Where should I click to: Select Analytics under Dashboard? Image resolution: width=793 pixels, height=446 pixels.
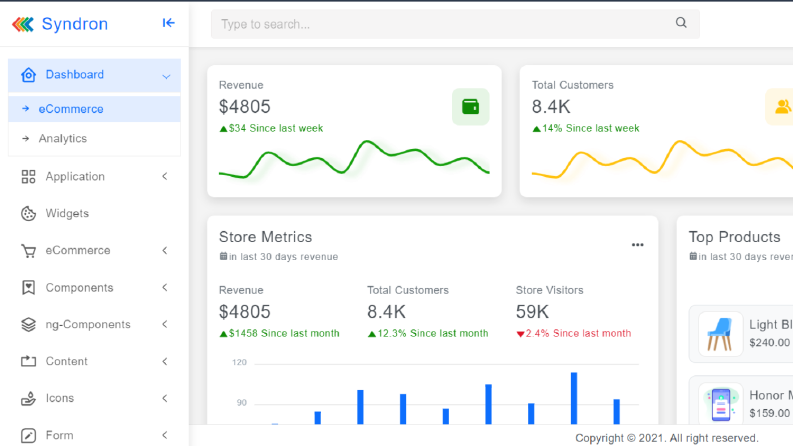click(x=94, y=138)
